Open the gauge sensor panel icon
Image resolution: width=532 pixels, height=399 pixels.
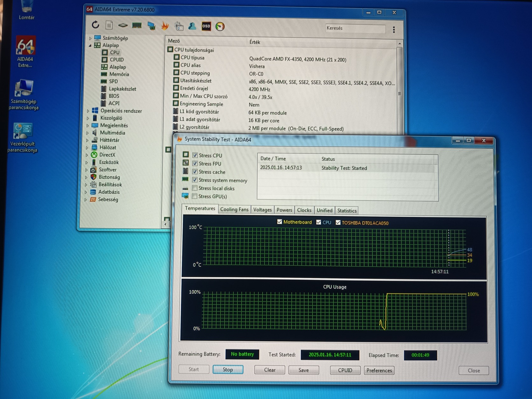(220, 26)
